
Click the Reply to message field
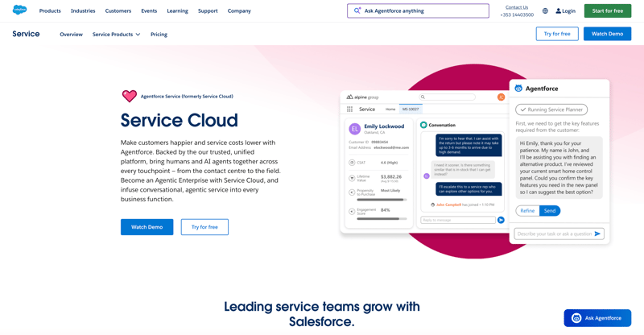tap(458, 221)
